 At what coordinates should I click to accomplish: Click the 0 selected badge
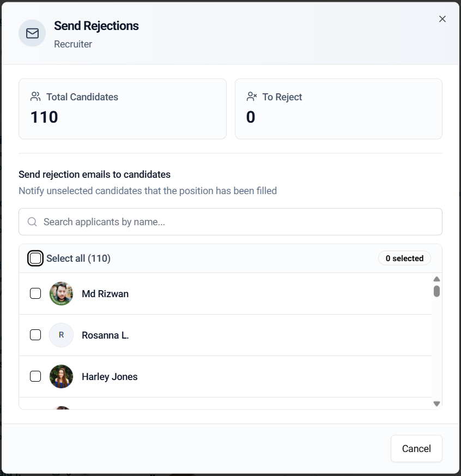point(404,258)
